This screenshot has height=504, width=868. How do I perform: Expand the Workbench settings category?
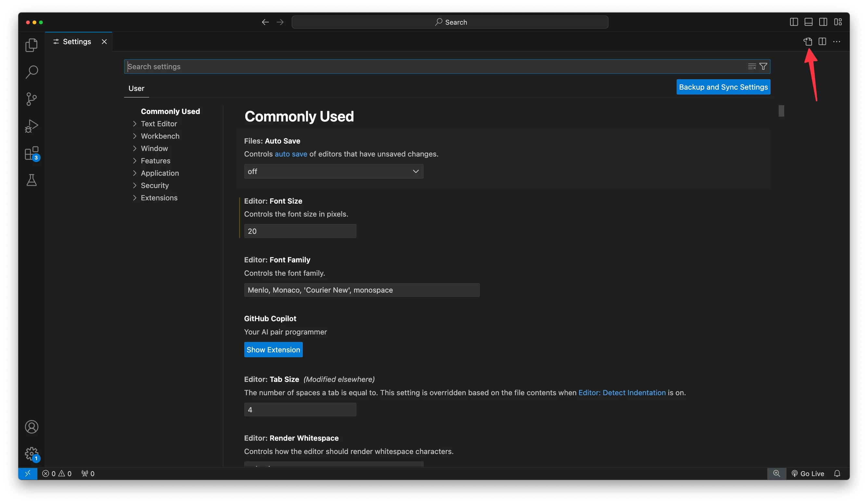[160, 136]
